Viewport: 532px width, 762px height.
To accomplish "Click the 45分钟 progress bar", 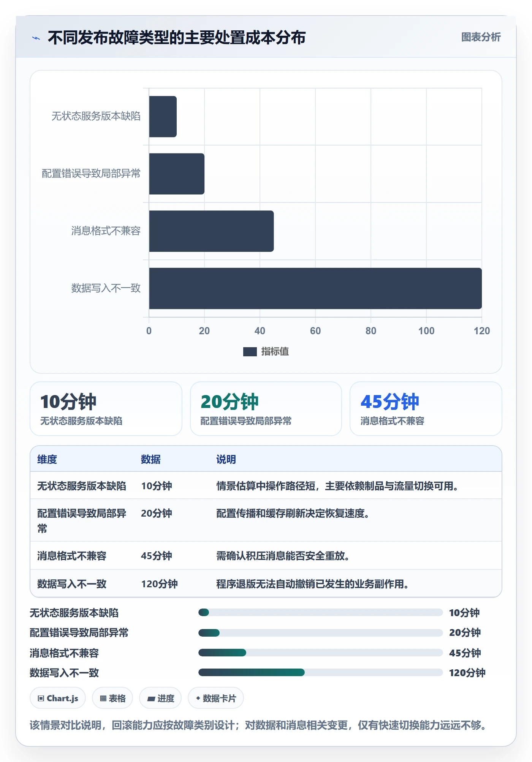I will [x=321, y=653].
